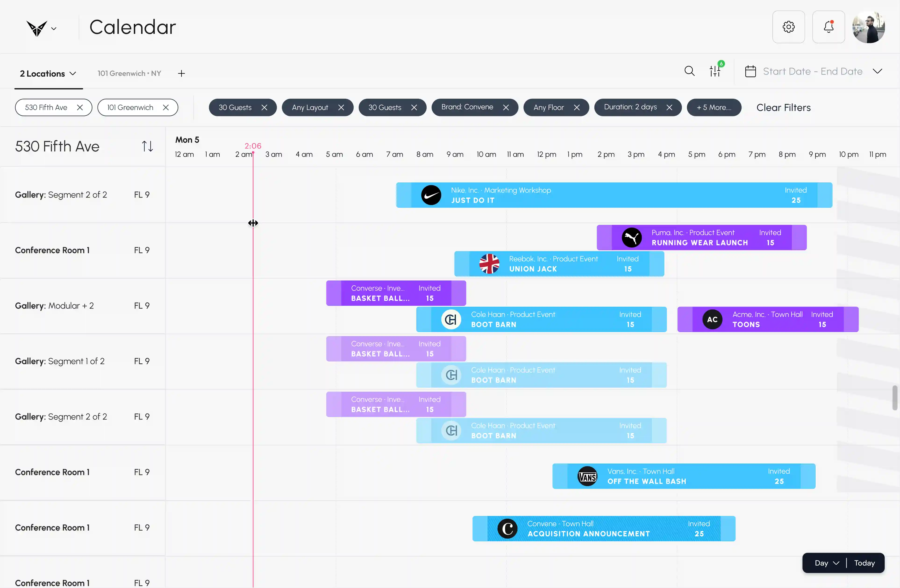
Task: Open notifications bell
Action: tap(829, 27)
